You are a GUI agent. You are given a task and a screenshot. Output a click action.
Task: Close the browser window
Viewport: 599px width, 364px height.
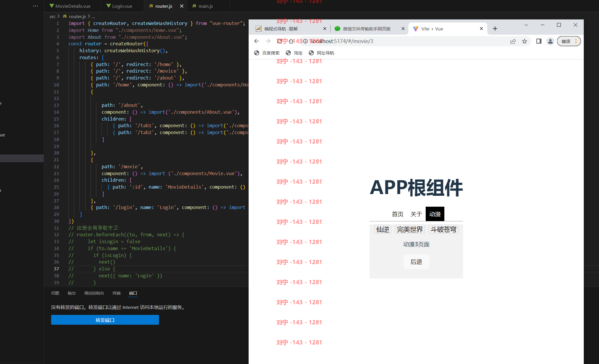point(575,25)
